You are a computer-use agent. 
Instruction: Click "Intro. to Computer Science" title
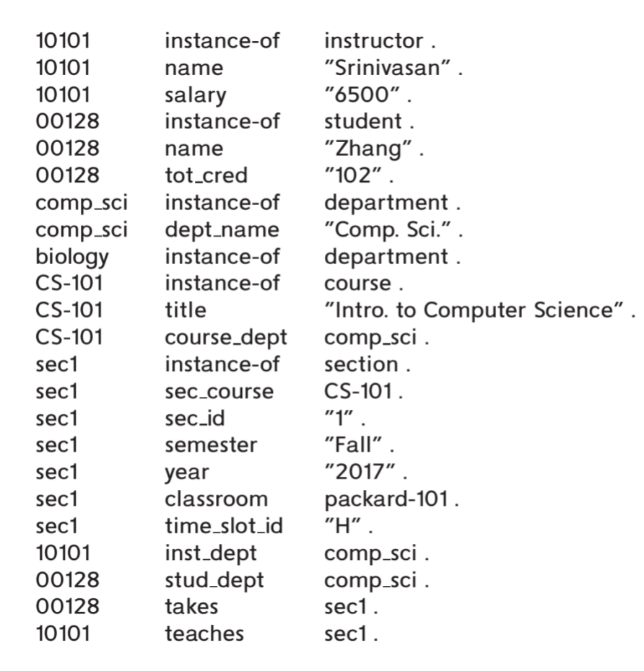(x=474, y=311)
